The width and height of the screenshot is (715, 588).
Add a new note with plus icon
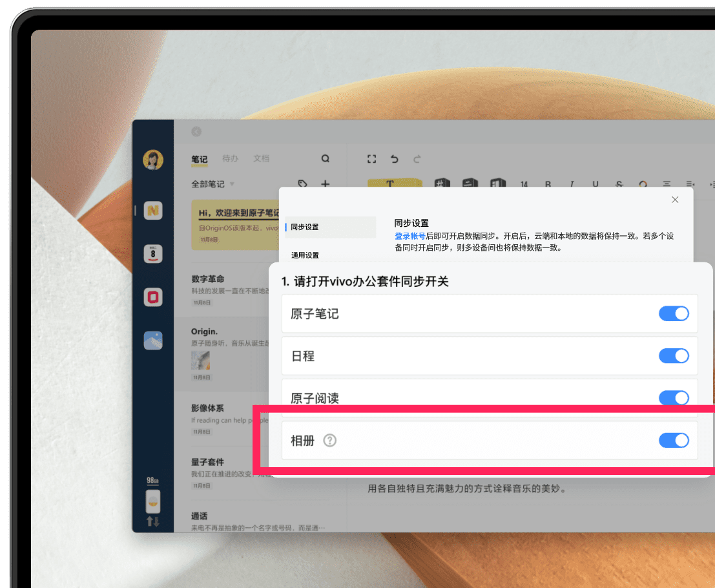click(325, 184)
